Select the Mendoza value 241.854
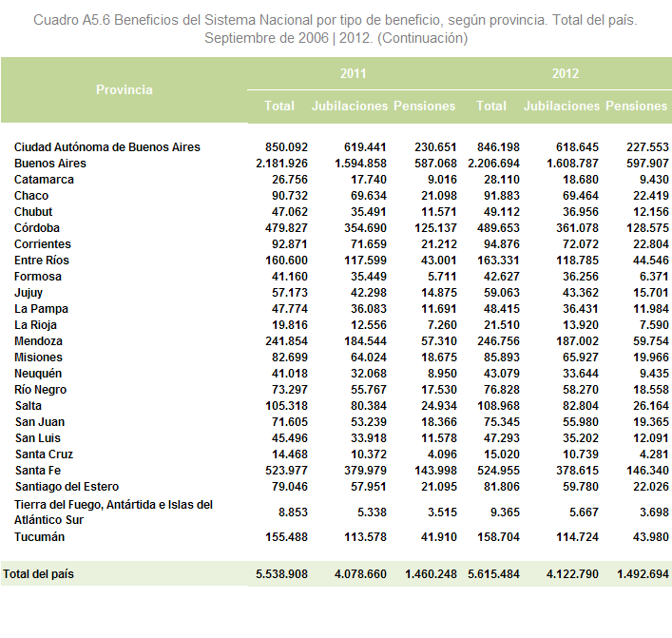The height and width of the screenshot is (638, 672). coord(286,341)
